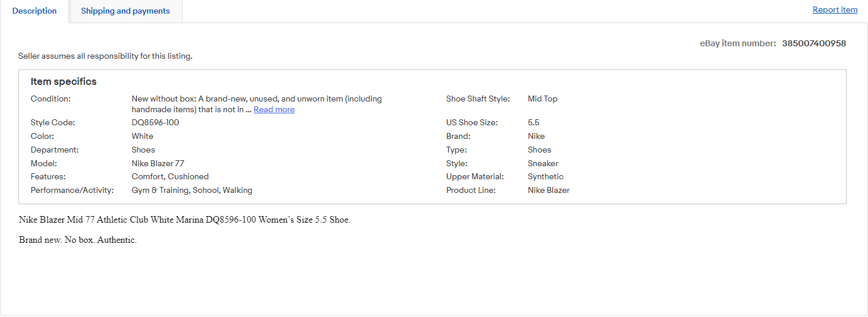Viewport: 868px width, 317px height.
Task: Click the Nike Blazer Mid 77 description line
Action: click(185, 220)
